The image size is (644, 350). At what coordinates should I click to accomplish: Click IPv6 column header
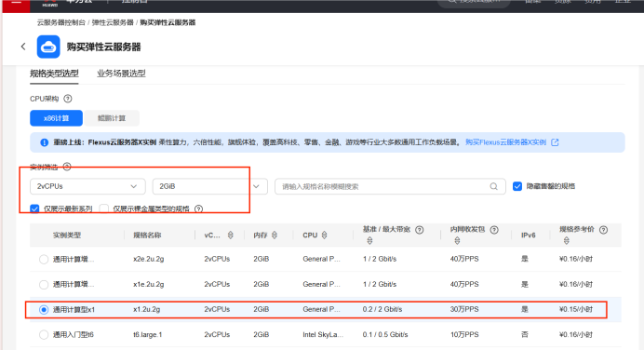tap(529, 235)
